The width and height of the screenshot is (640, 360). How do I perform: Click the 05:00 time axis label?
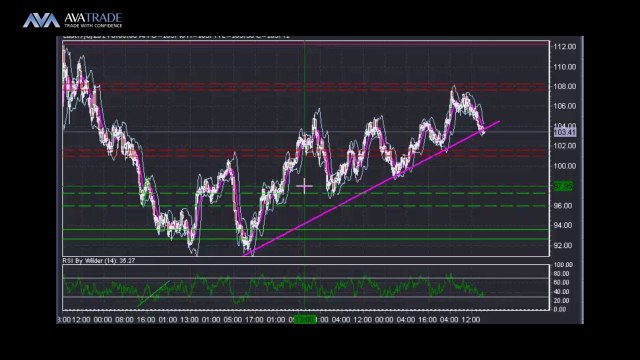[232, 320]
